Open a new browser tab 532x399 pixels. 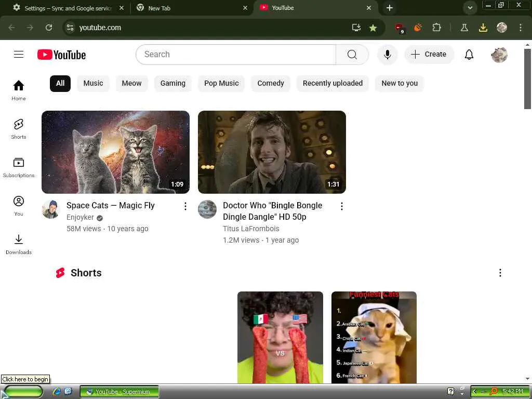pyautogui.click(x=390, y=8)
